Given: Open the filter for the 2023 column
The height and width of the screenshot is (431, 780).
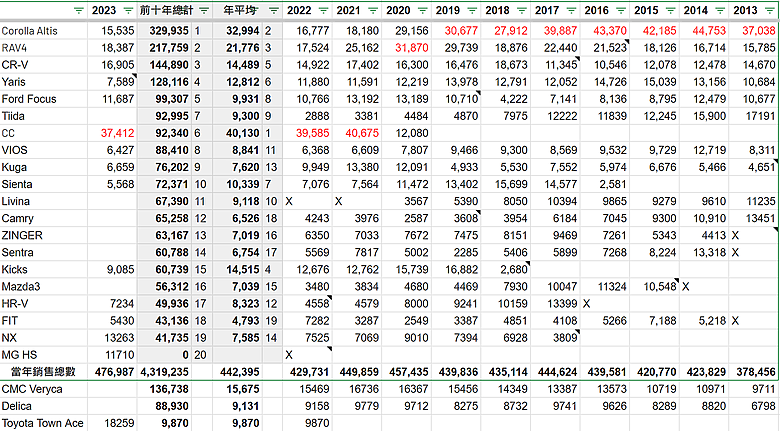Looking at the screenshot, I should click(x=128, y=10).
